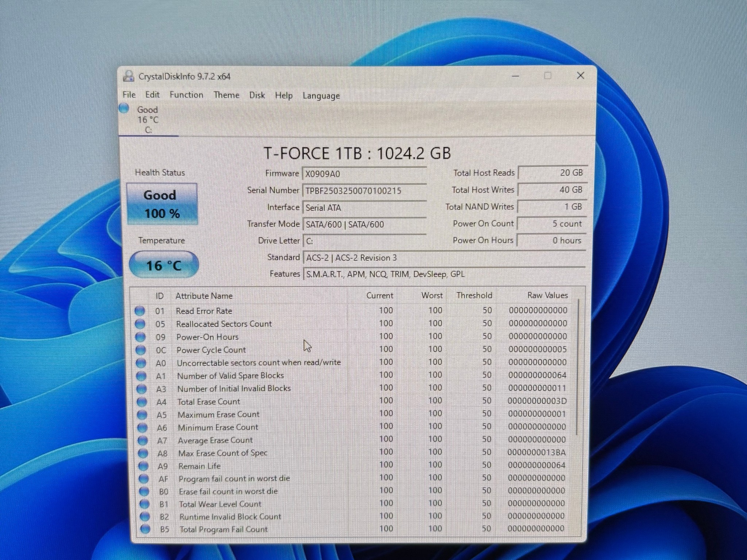Open the Edit menu
Image resolution: width=747 pixels, height=560 pixels.
click(x=152, y=95)
